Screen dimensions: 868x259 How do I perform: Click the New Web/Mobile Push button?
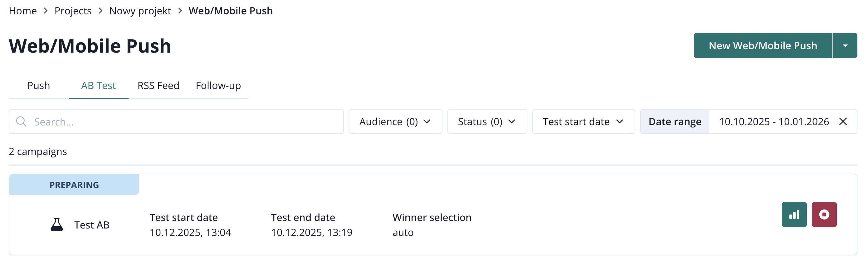coord(763,45)
